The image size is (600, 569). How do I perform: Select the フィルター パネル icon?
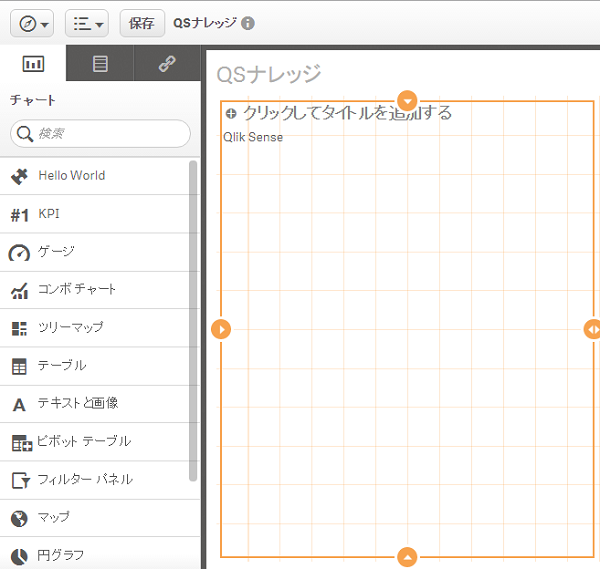(x=21, y=481)
